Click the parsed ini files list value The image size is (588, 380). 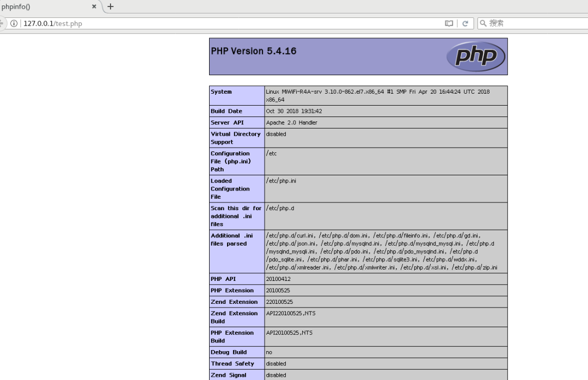382,252
